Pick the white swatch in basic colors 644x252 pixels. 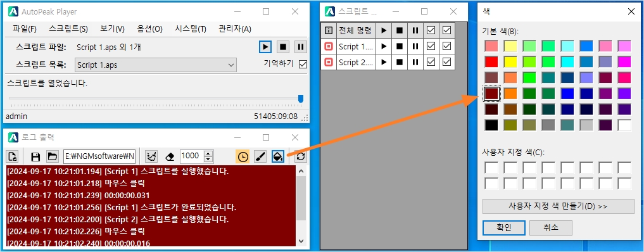624,125
